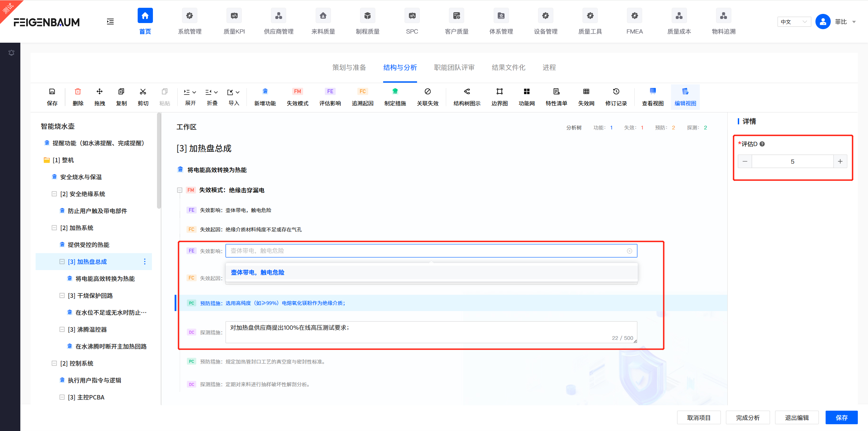Open the 特性清单 tool
Screen dimensions: 868x431
(556, 97)
